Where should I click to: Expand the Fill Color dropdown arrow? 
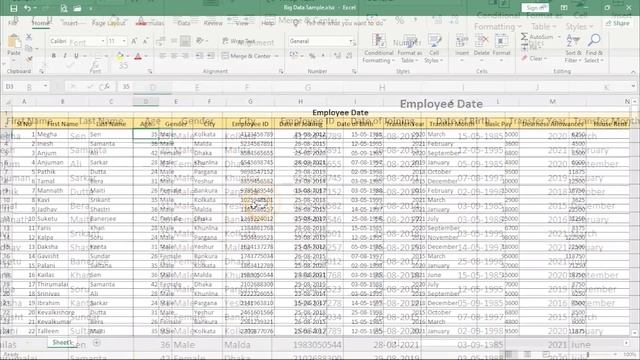click(127, 56)
